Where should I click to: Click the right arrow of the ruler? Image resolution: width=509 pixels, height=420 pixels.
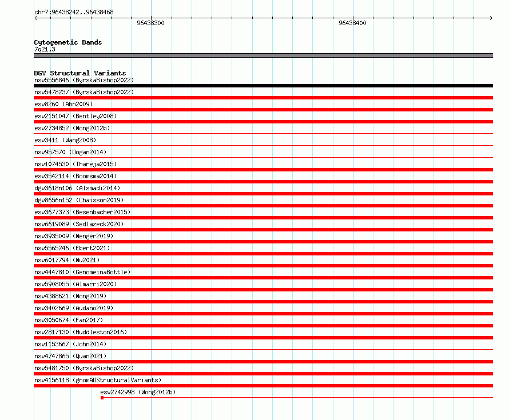click(491, 18)
